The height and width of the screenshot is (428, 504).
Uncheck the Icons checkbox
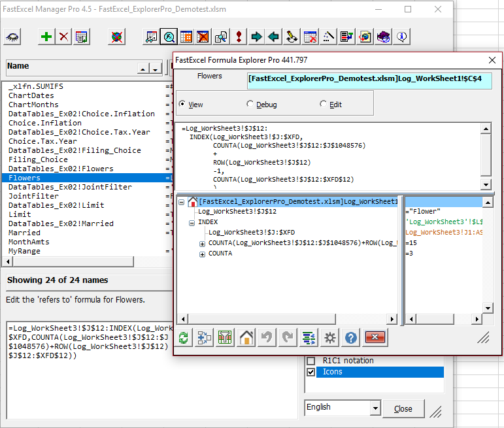point(311,372)
